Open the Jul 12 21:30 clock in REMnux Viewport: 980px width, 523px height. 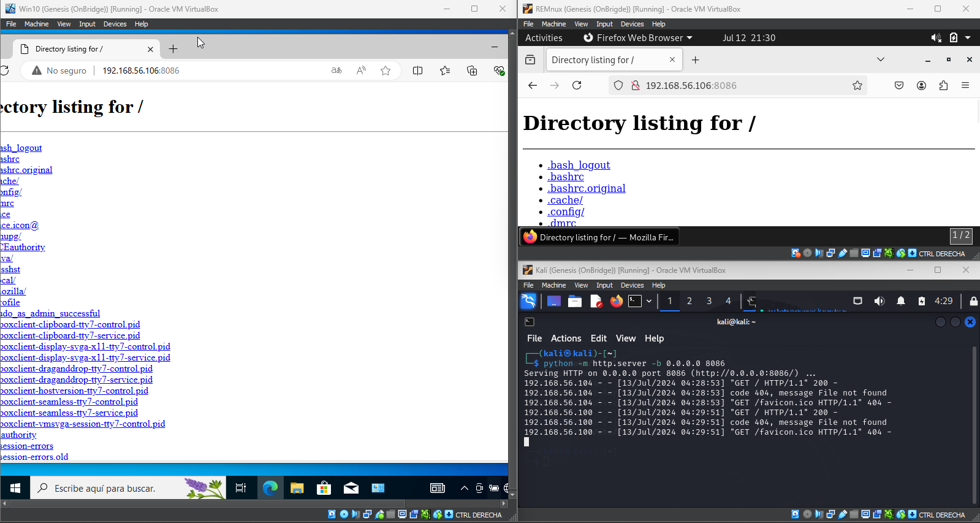749,37
